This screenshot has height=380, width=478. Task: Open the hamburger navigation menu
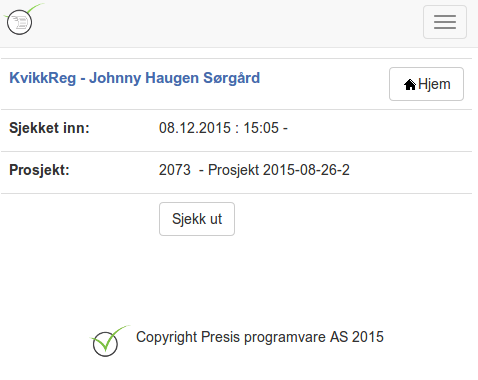[x=445, y=22]
